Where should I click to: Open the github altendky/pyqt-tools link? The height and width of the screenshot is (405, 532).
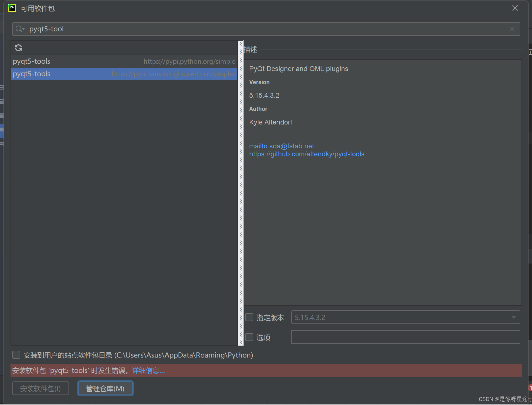[307, 154]
